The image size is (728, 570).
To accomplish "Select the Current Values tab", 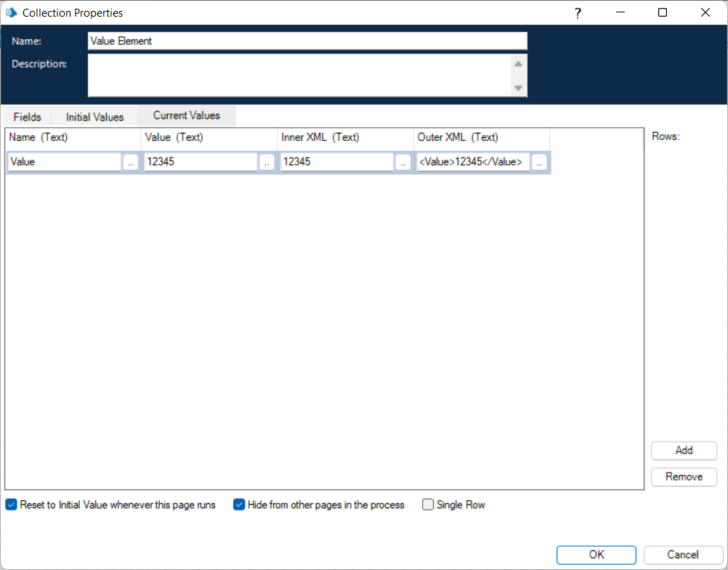I will (x=186, y=115).
